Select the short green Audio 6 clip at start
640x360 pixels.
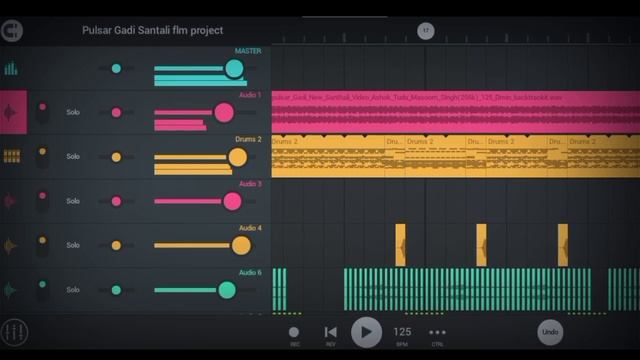coord(279,289)
